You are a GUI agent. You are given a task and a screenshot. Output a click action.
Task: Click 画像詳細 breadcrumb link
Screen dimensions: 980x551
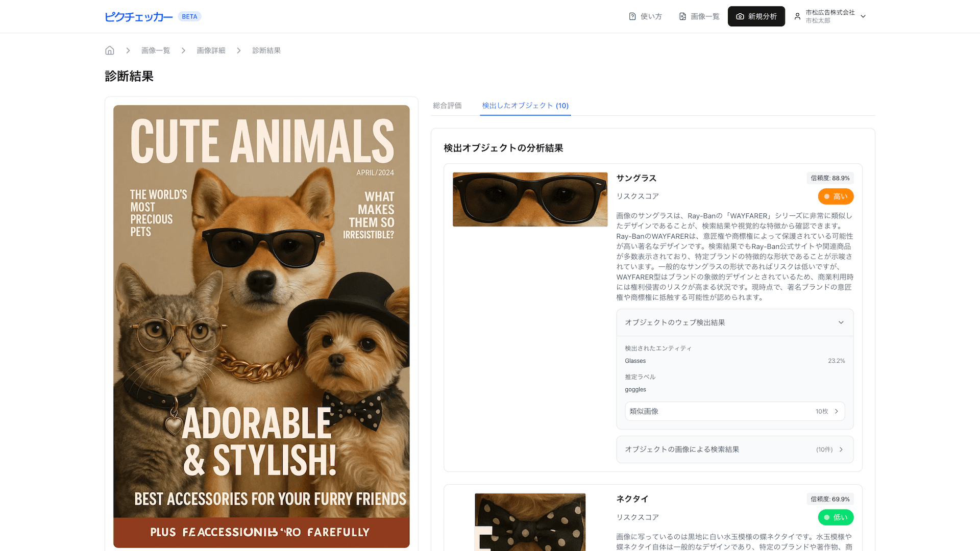[211, 51]
